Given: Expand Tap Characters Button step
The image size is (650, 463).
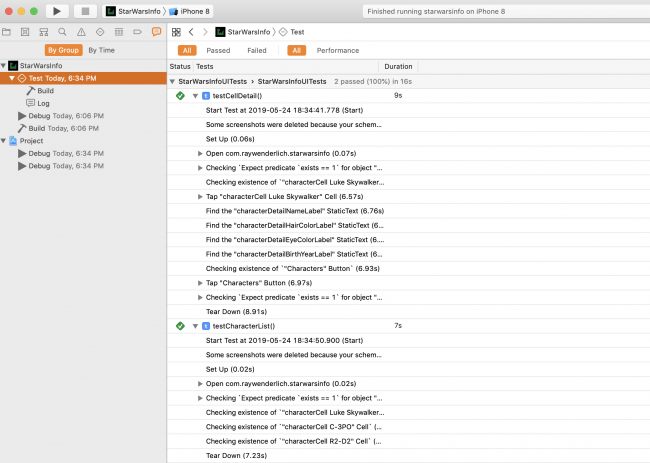Looking at the screenshot, I should pyautogui.click(x=200, y=283).
